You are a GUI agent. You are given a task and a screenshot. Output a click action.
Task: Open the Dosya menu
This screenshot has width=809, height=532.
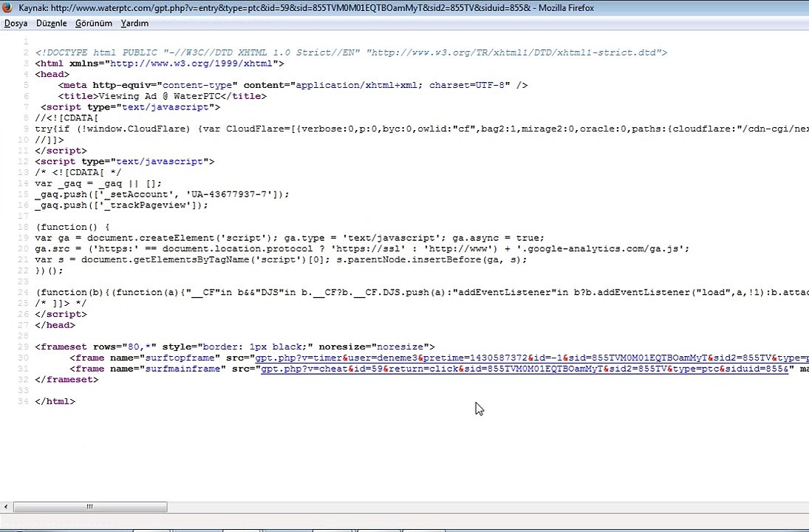coord(16,23)
